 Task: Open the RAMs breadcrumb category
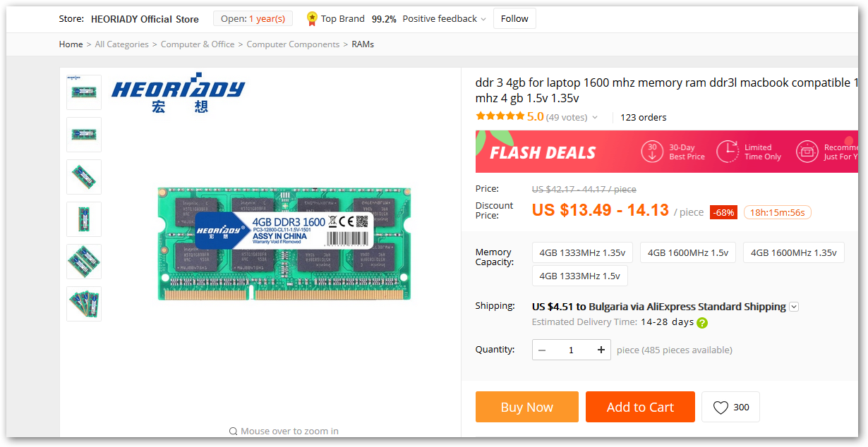coord(363,44)
